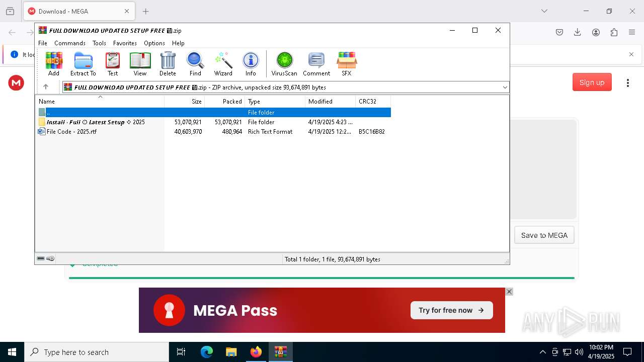Click the Extract To toolbar icon
This screenshot has height=362, width=644.
click(x=83, y=64)
